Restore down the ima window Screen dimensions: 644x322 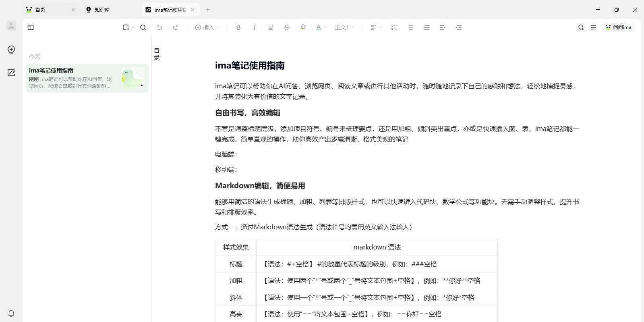[x=617, y=10]
